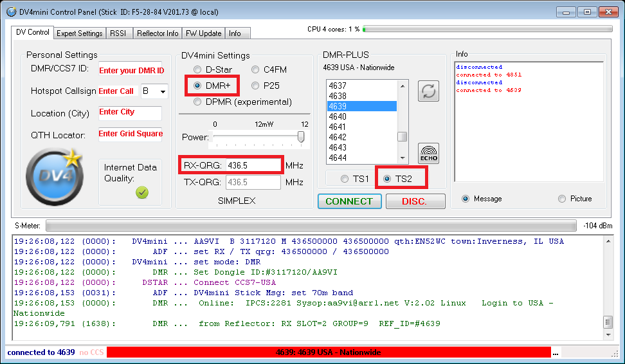This screenshot has height=364, width=625.
Task: Click the status bar ellipsis button
Action: point(556,352)
